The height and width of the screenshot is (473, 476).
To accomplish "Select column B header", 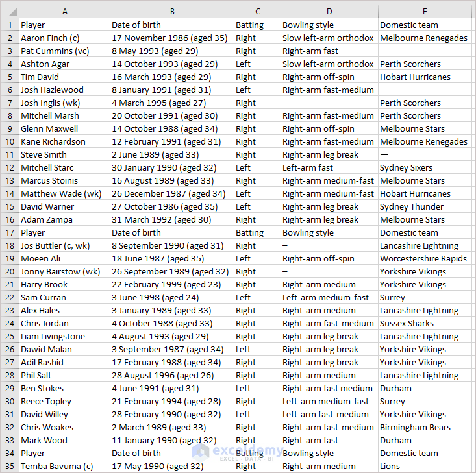I will [x=172, y=12].
